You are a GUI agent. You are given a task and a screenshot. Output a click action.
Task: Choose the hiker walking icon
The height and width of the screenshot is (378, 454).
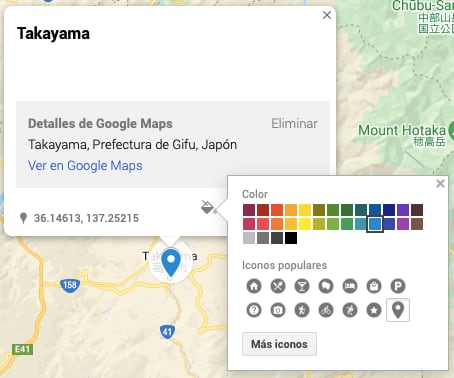302,310
